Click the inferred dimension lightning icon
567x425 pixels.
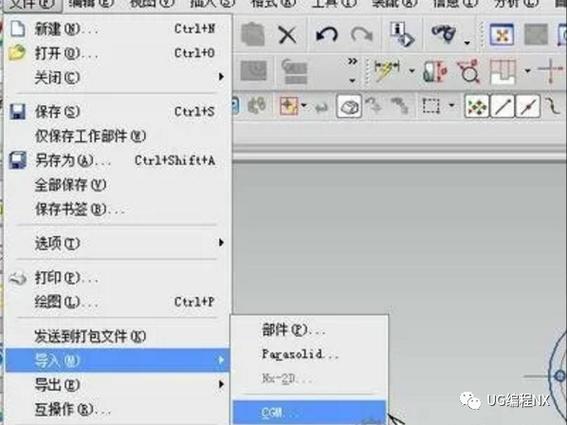pos(387,70)
